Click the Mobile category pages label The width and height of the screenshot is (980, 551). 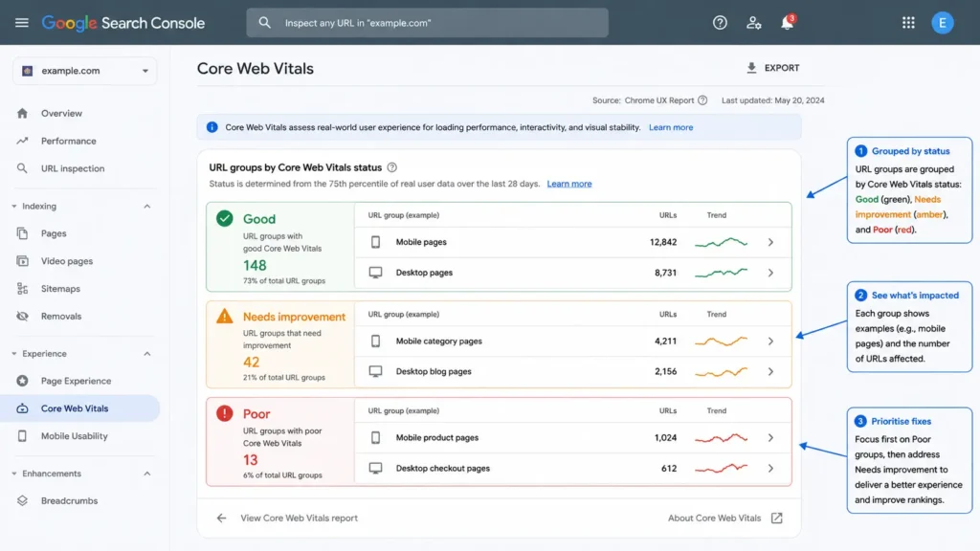click(x=438, y=342)
